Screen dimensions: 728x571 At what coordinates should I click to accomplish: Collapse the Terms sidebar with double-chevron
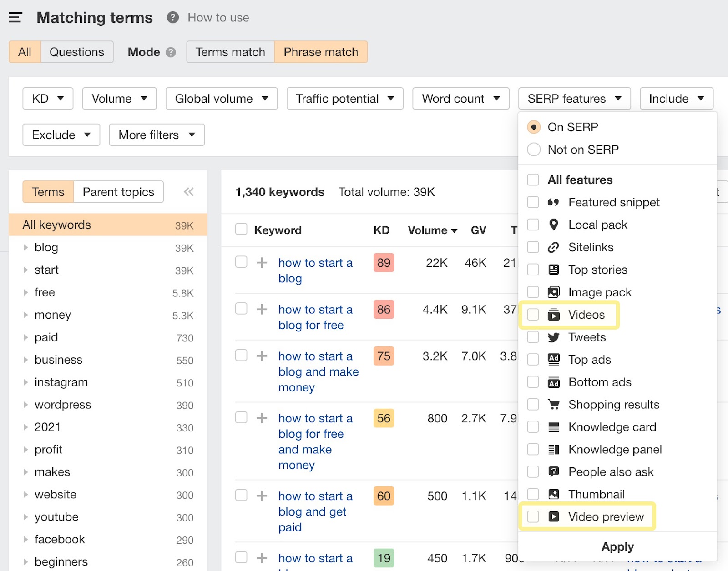point(188,191)
